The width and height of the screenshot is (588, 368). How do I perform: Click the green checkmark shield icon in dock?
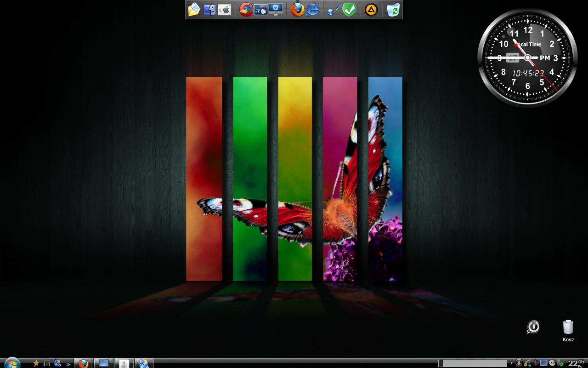tap(350, 9)
